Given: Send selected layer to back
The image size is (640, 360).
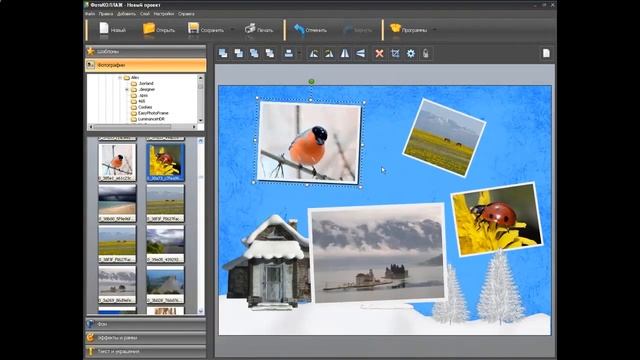Looking at the screenshot, I should [x=269, y=53].
